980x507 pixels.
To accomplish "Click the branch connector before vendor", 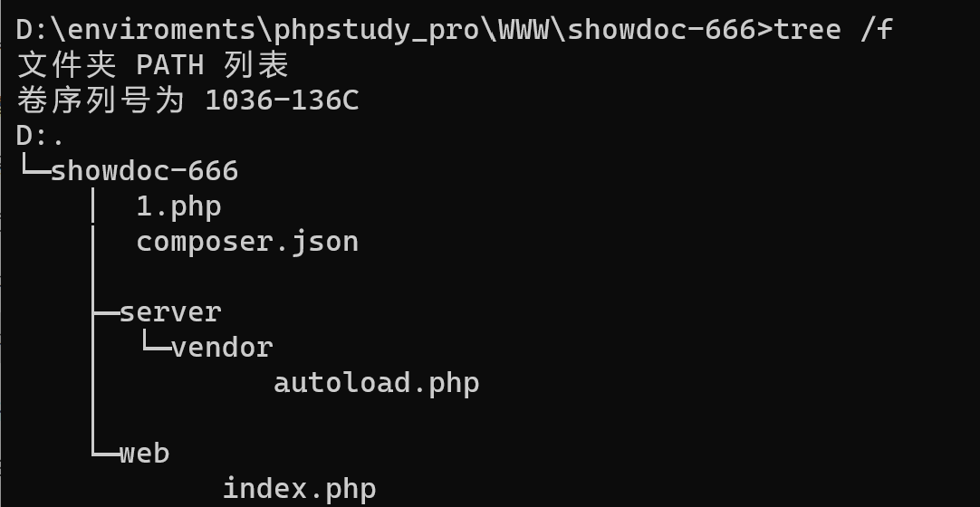I will (157, 343).
